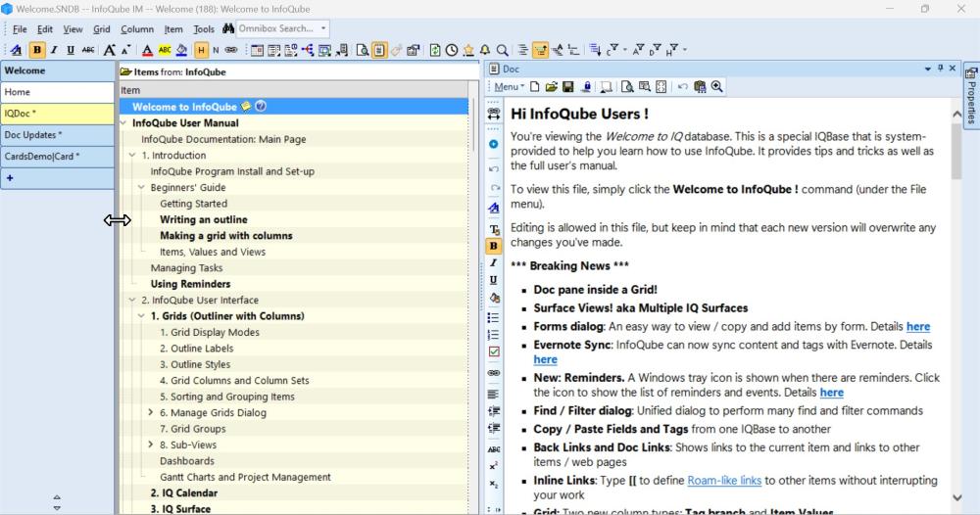Click the star favorite icon
Viewport: 980px width, 515px height.
(468, 50)
